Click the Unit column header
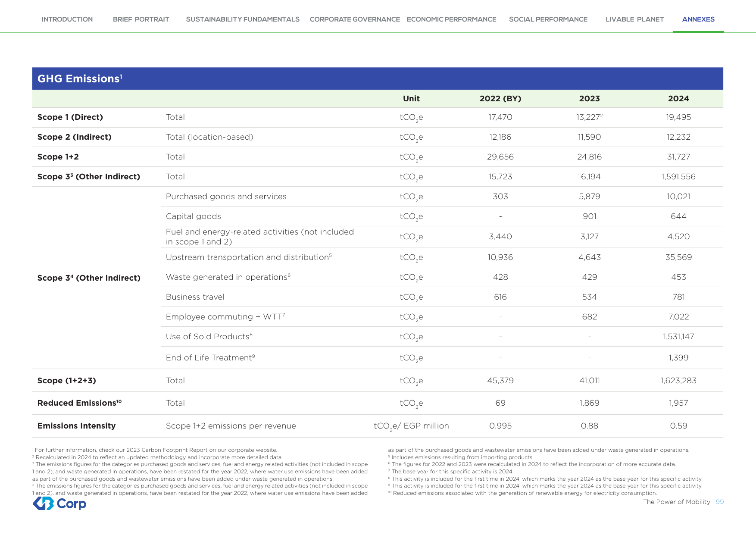The height and width of the screenshot is (535, 756). point(411,99)
